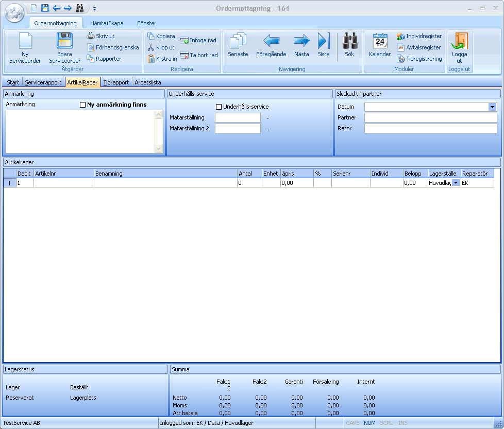This screenshot has height=429, width=504.
Task: Open the Lagerställe dropdown in row 1
Action: (x=456, y=183)
